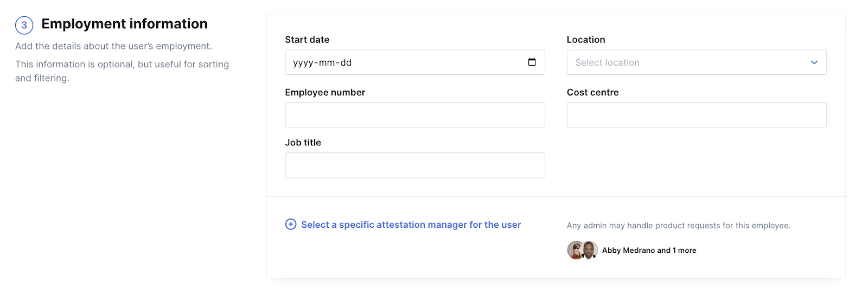Open the calendar picker icon in Start date
The image size is (868, 294).
click(x=532, y=62)
